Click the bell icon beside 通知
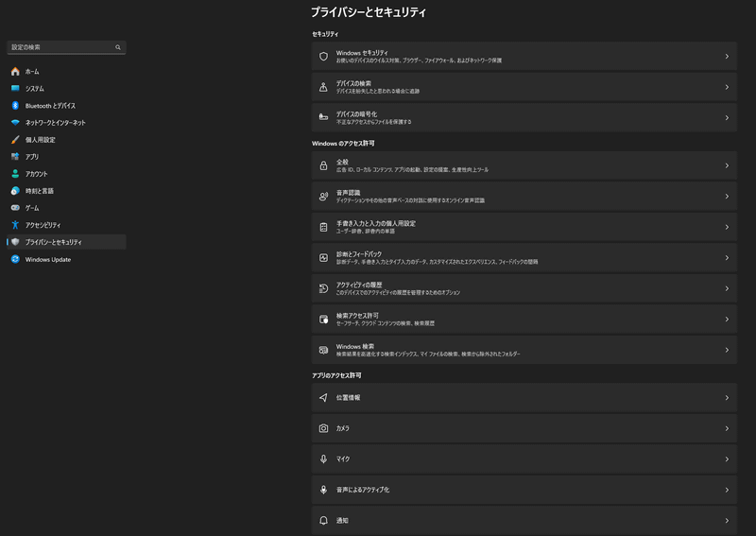The image size is (756, 536). click(x=323, y=521)
